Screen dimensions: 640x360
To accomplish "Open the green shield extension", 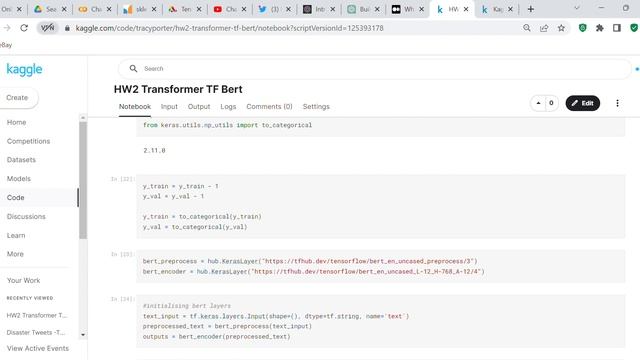I will point(582,28).
